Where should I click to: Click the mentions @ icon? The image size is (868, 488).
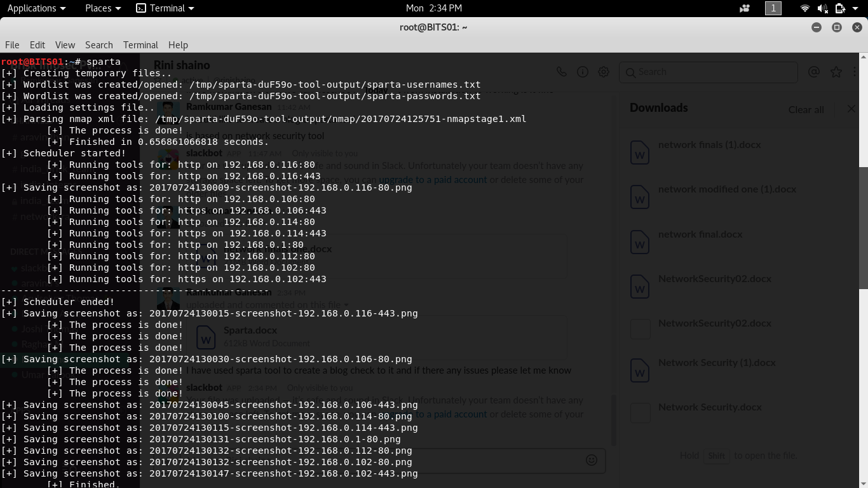click(x=813, y=72)
